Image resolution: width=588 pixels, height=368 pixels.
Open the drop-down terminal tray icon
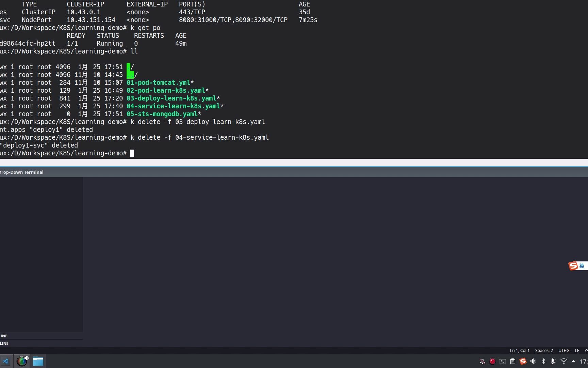pos(503,361)
